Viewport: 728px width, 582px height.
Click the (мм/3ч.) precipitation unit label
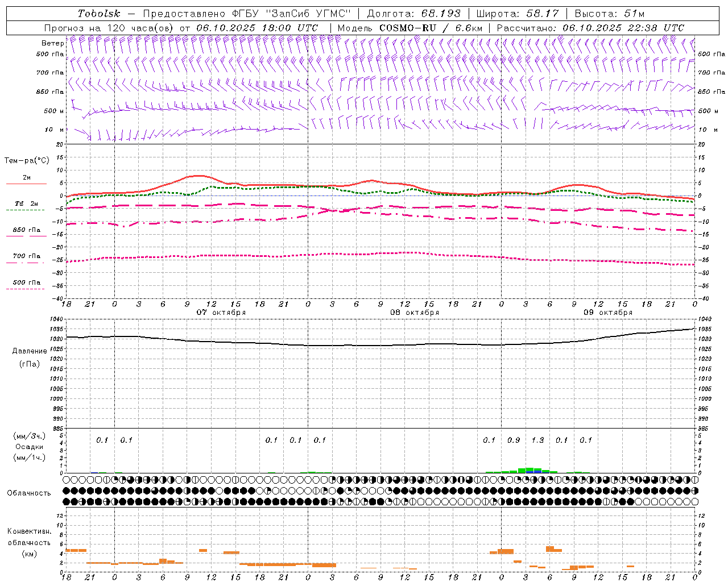tap(30, 436)
